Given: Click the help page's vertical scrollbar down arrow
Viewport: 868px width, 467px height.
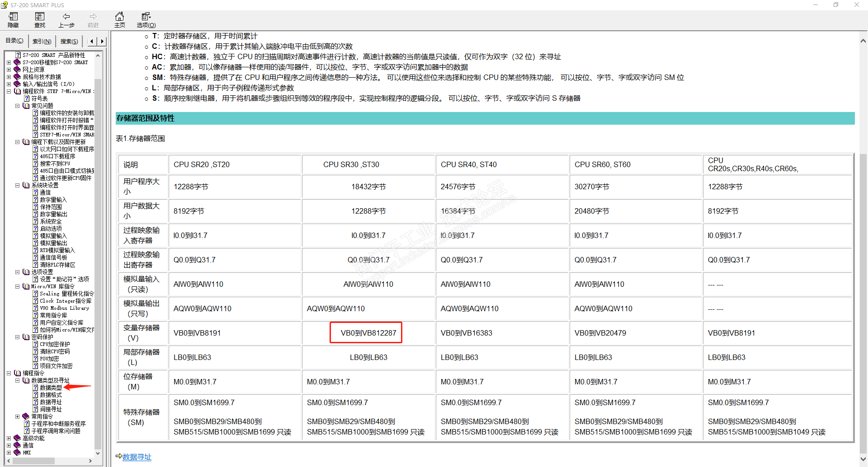Looking at the screenshot, I should click(x=863, y=459).
